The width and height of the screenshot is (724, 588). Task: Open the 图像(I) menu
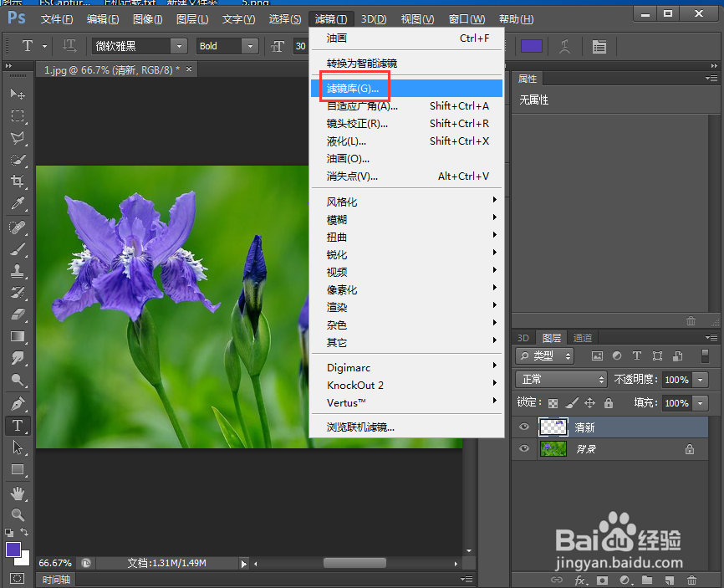[x=148, y=19]
